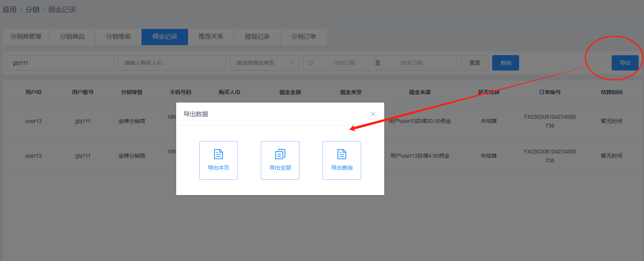Click the Export Current Page (导出本页) icon
Screen dimensions: 644x261
click(218, 155)
